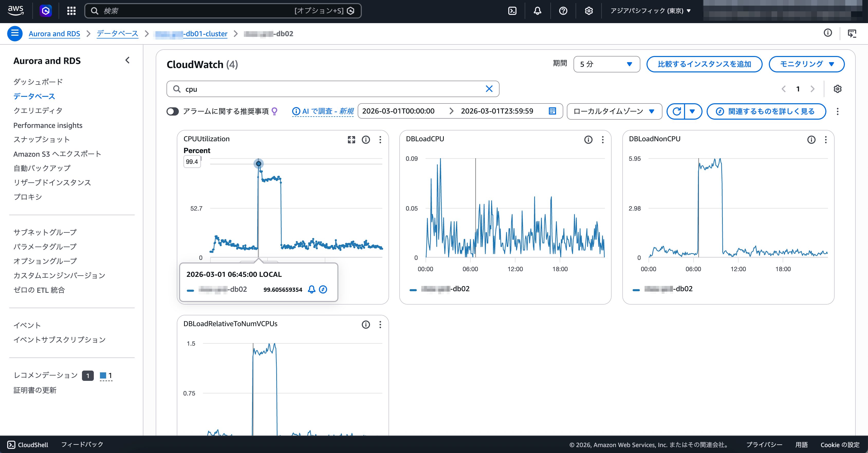The image size is (868, 453).
Task: Open the notifications bell
Action: (x=538, y=11)
